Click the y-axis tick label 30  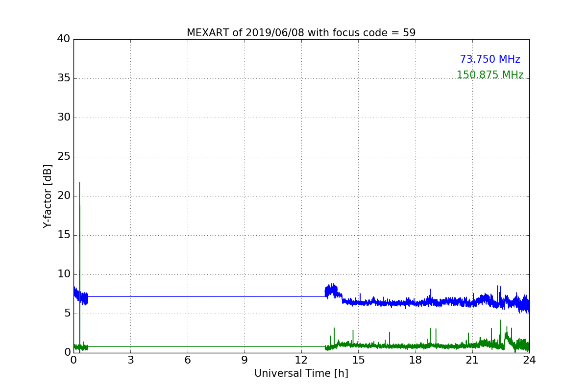(x=64, y=118)
